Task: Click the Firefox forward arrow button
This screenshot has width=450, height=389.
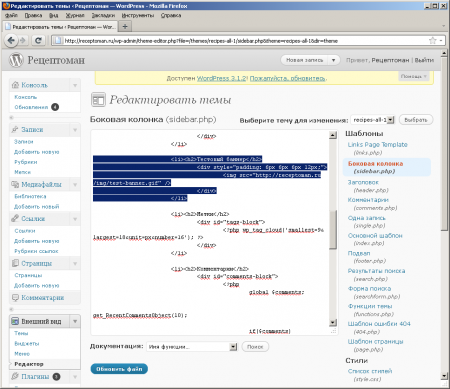Action: pos(23,41)
